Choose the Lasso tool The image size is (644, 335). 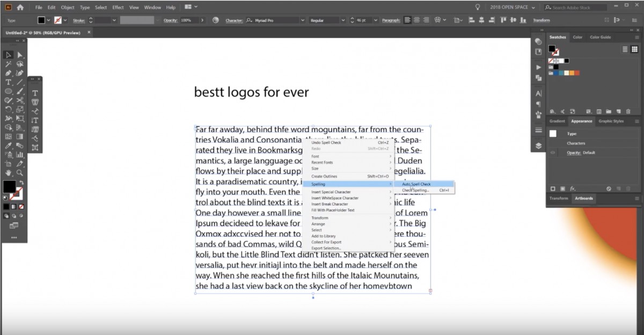tap(20, 64)
